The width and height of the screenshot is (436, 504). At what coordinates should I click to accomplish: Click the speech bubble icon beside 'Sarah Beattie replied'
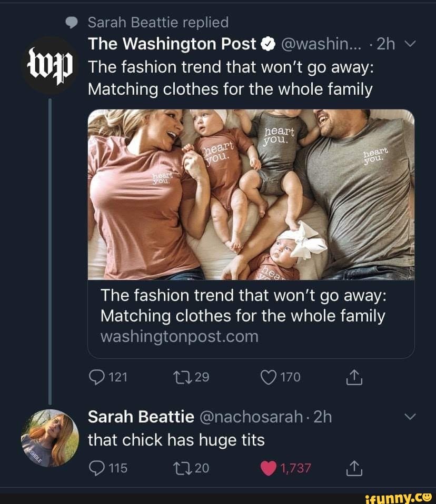click(x=70, y=22)
